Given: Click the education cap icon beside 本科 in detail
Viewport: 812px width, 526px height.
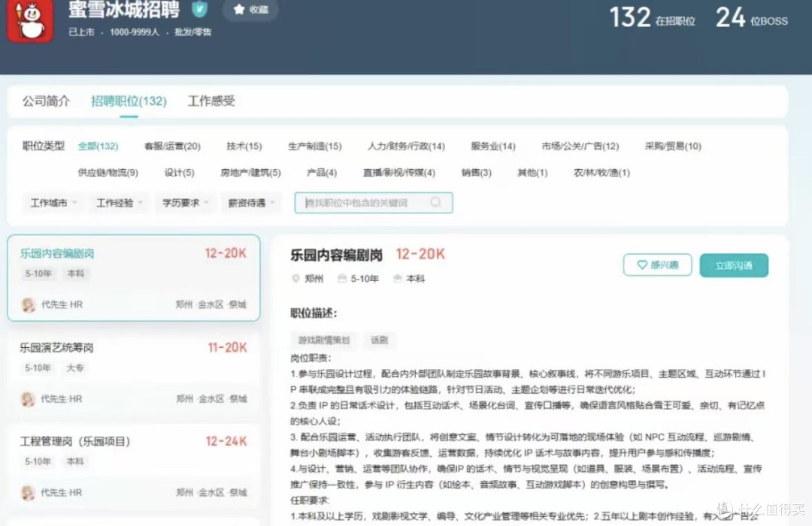Looking at the screenshot, I should 397,279.
